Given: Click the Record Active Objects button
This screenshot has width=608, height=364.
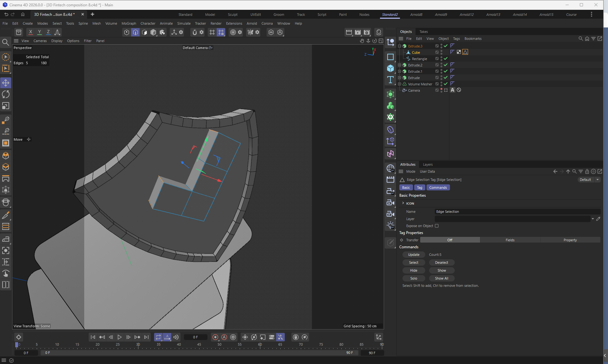Looking at the screenshot, I should point(215,337).
